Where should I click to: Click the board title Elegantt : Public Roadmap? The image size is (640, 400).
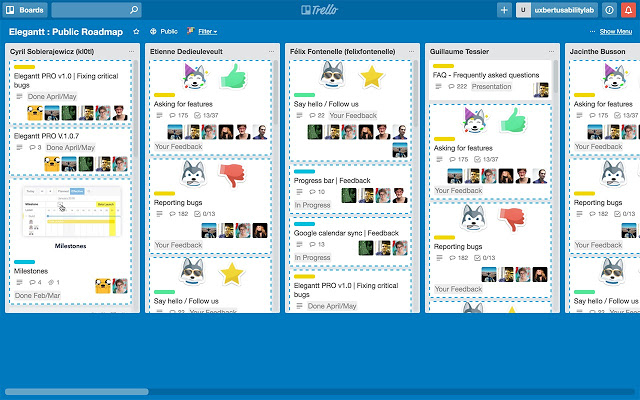(66, 32)
